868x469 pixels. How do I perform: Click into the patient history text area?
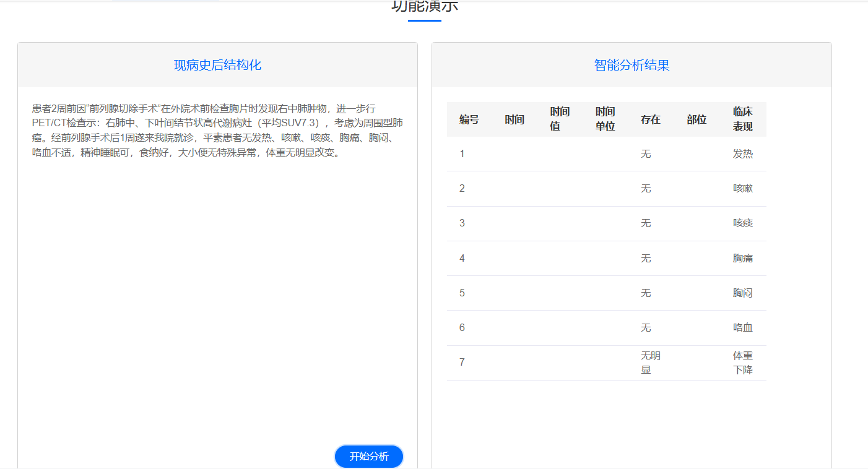pos(217,247)
